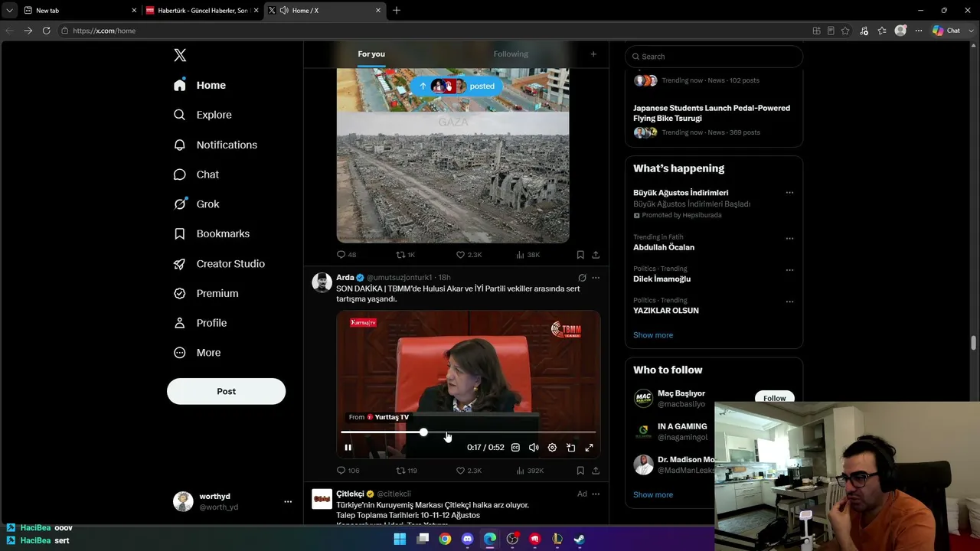Bookmark the Arda video post

580,471
